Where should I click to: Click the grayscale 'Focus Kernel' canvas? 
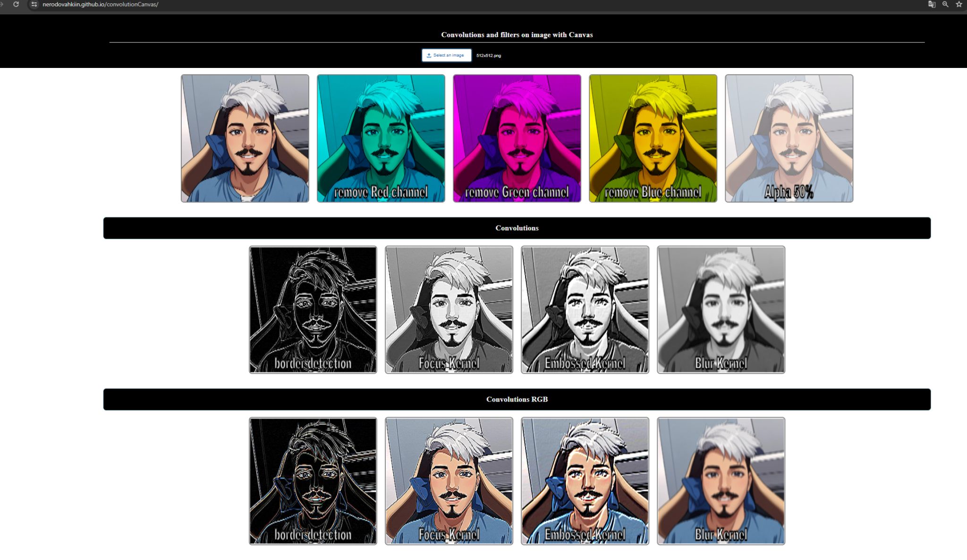[x=449, y=309]
